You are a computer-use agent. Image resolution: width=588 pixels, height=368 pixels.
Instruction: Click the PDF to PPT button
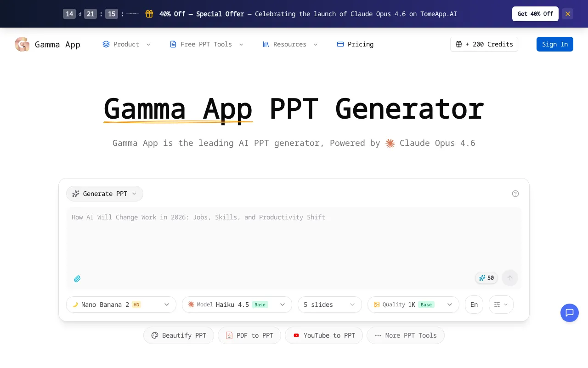[x=249, y=335]
